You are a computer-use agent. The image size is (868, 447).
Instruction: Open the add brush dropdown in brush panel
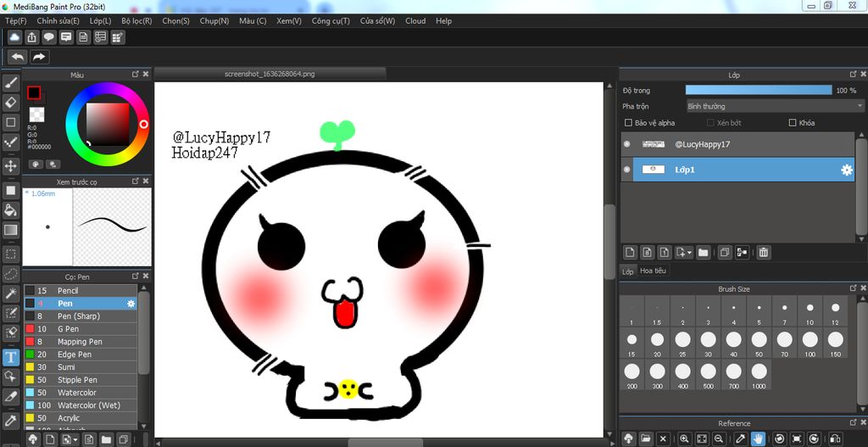(x=75, y=440)
